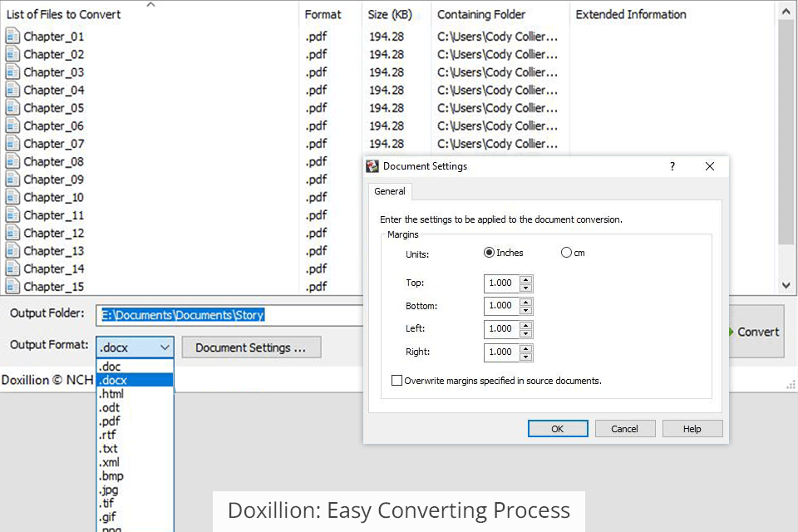Screen dimensions: 798x532
Task: Sort by the Size (KB) column header
Action: [x=397, y=14]
